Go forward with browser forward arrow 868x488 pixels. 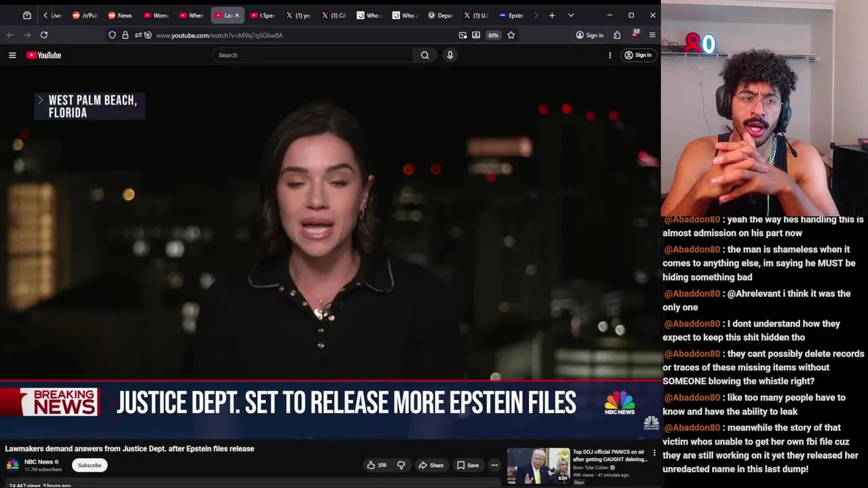point(27,35)
